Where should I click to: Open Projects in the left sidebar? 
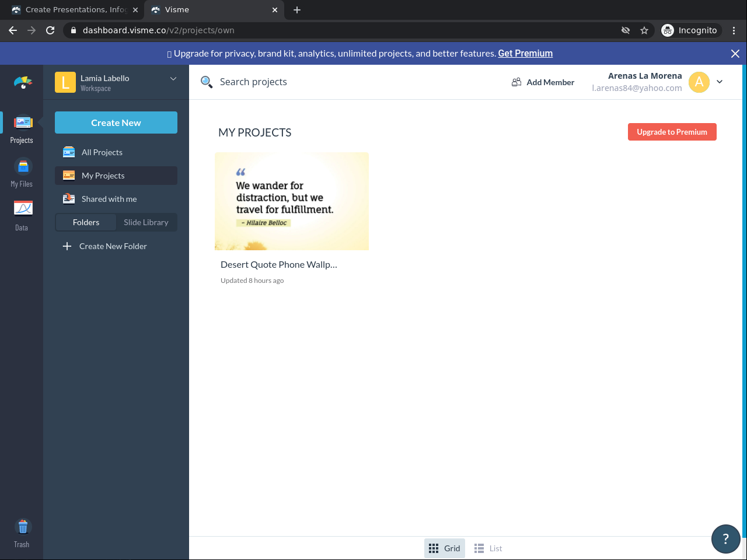pos(22,129)
